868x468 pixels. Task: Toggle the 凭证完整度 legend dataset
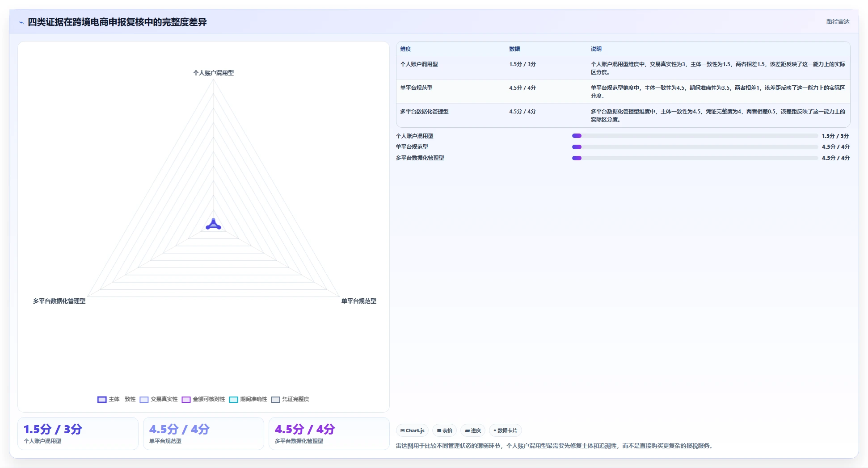click(x=290, y=399)
